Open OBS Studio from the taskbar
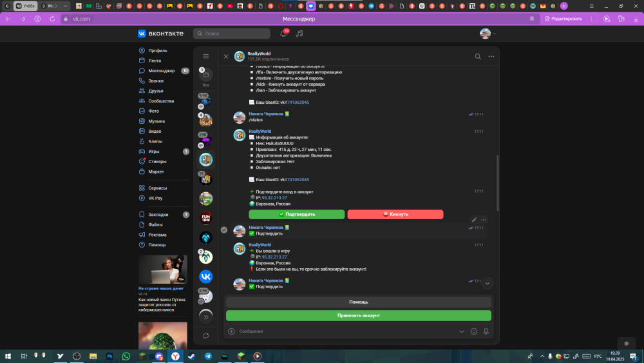644x363 pixels. (x=77, y=356)
